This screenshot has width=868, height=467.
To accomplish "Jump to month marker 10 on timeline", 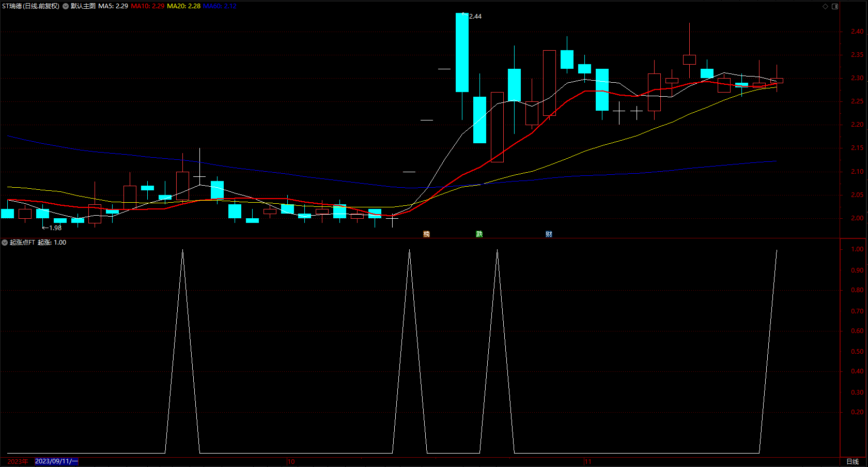I will [x=291, y=461].
